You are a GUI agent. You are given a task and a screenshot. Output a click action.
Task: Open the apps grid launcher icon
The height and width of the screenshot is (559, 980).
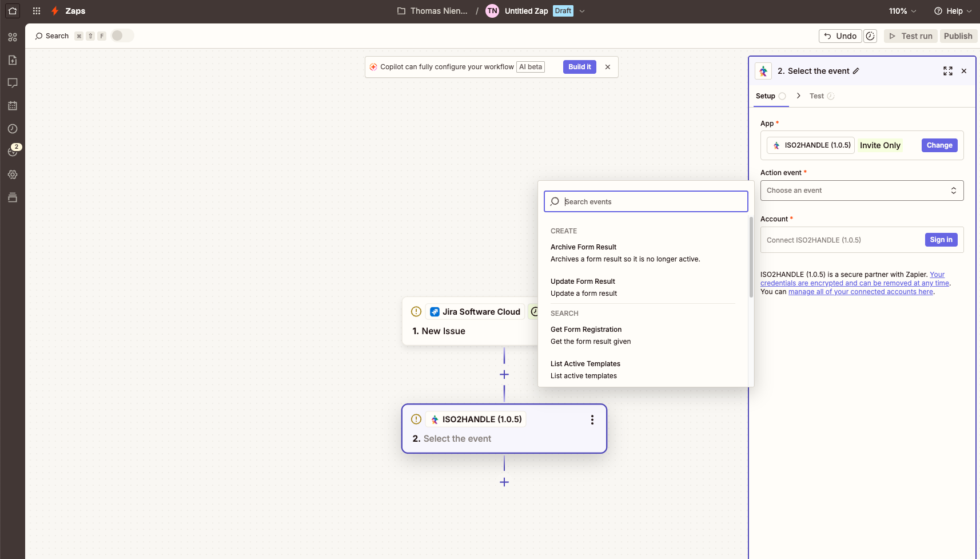pyautogui.click(x=37, y=11)
